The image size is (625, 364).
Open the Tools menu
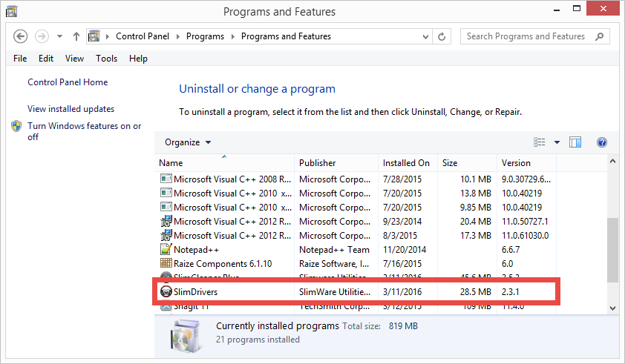pyautogui.click(x=106, y=59)
